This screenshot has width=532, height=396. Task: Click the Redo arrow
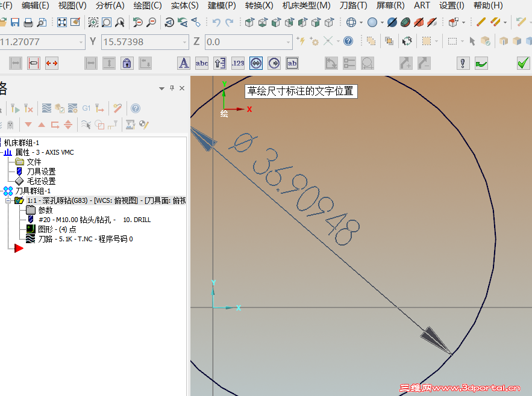coord(230,22)
